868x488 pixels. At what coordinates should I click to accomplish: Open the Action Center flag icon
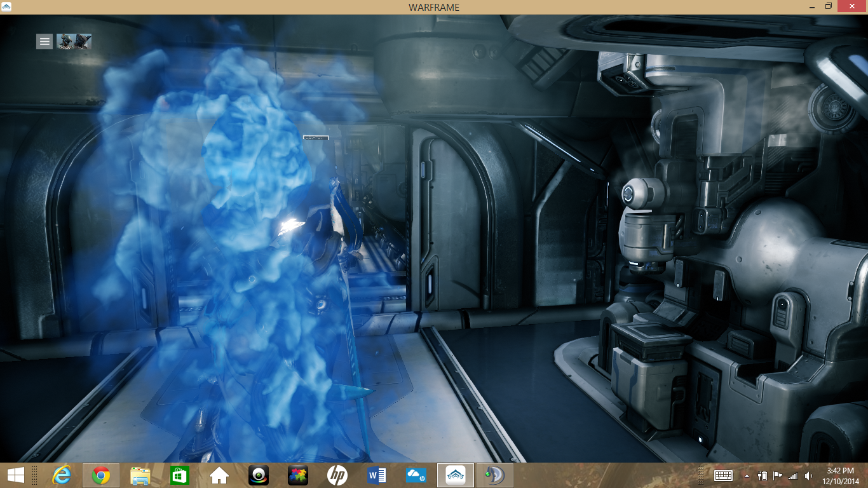[778, 475]
